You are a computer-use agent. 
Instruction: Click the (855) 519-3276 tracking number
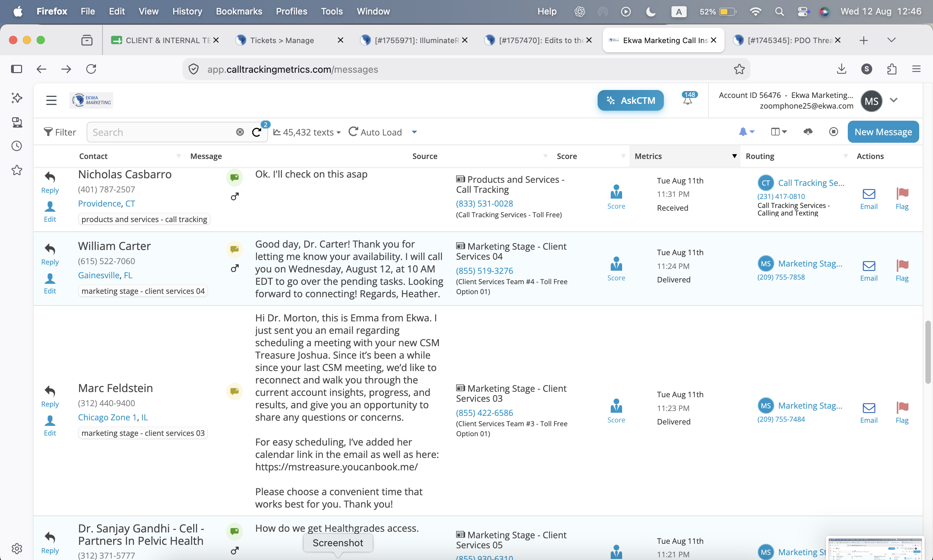[484, 271]
